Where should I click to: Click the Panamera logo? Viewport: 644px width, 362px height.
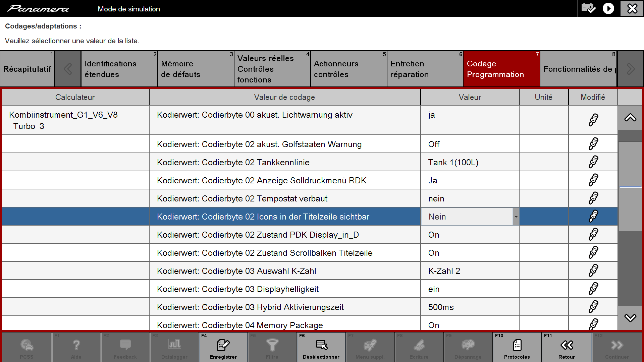pos(38,8)
